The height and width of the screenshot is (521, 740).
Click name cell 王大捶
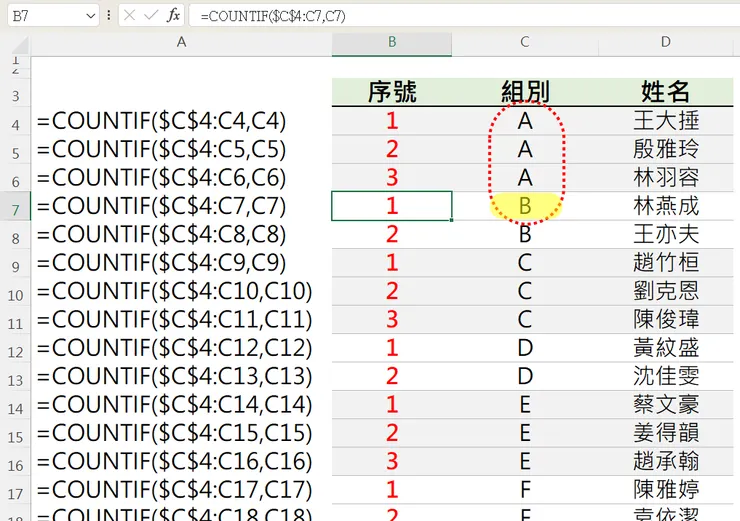pos(665,121)
